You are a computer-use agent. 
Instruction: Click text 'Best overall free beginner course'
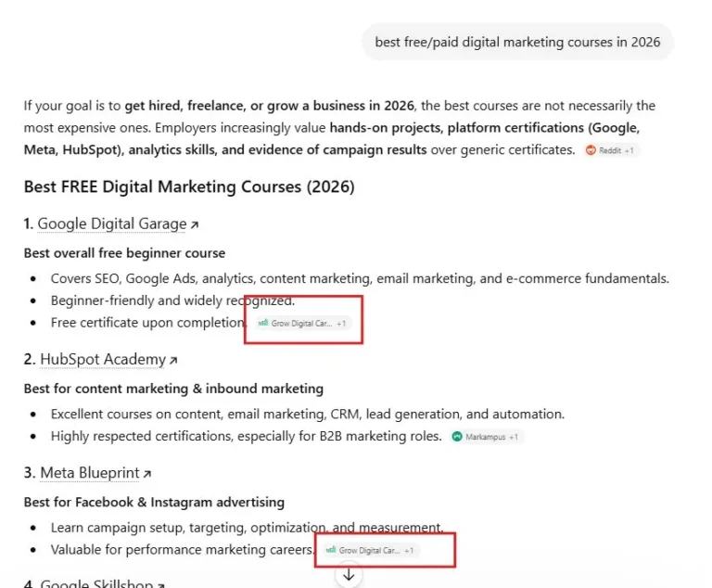coord(124,253)
